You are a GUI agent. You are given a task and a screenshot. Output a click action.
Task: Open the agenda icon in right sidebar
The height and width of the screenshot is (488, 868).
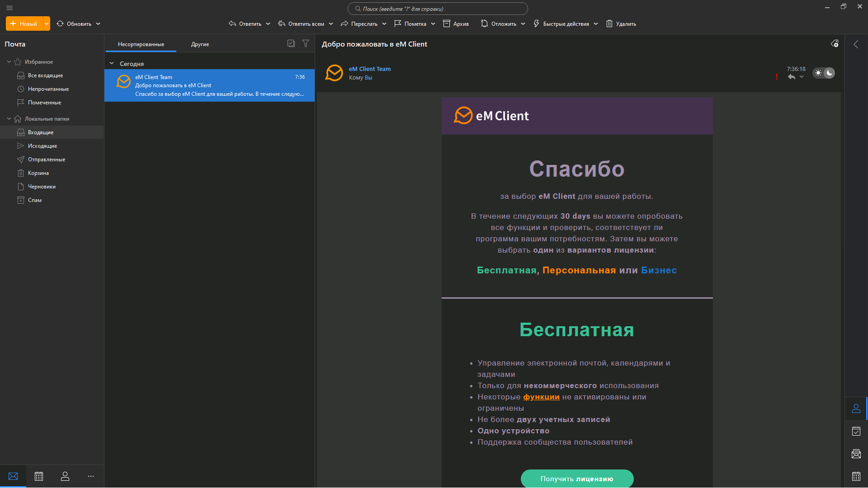(x=856, y=431)
